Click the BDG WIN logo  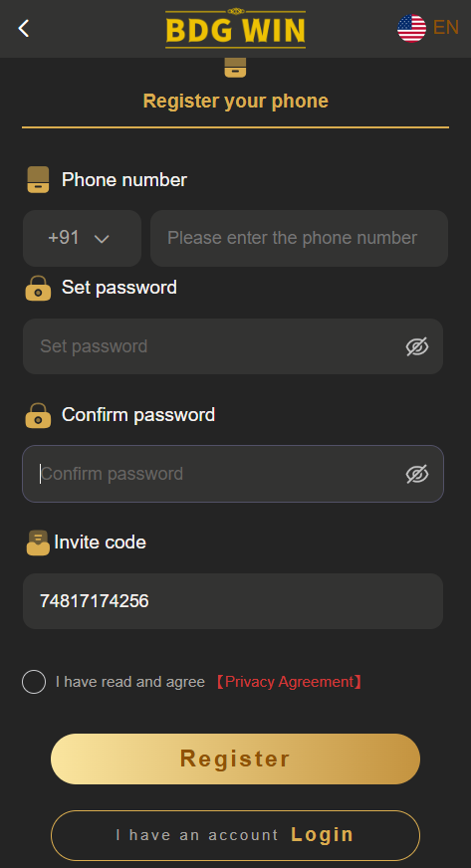click(235, 28)
